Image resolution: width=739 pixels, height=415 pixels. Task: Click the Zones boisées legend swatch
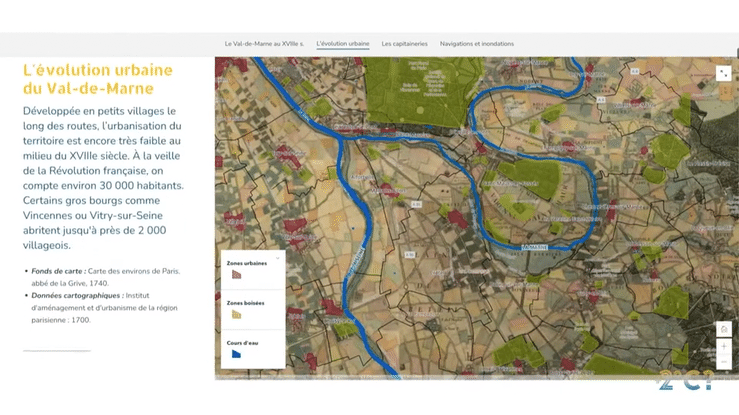(x=237, y=315)
